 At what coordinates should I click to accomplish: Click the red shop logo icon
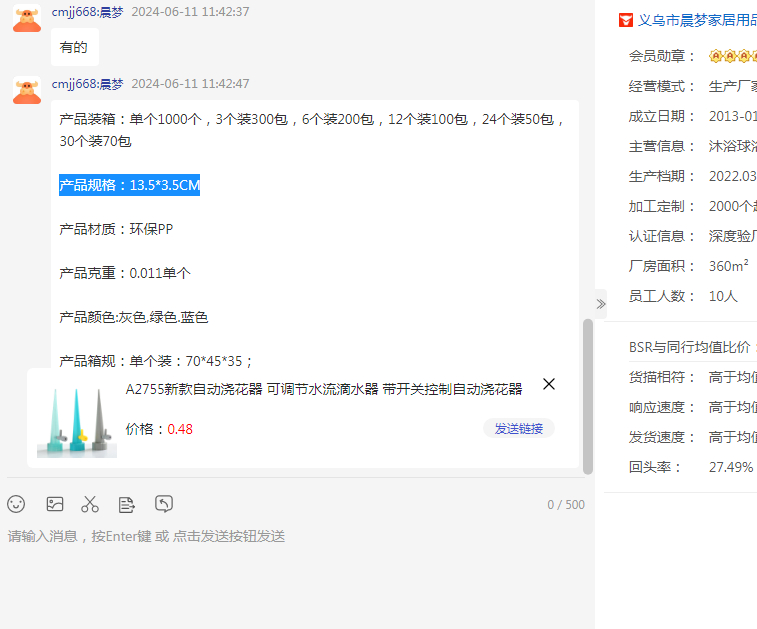pyautogui.click(x=626, y=20)
